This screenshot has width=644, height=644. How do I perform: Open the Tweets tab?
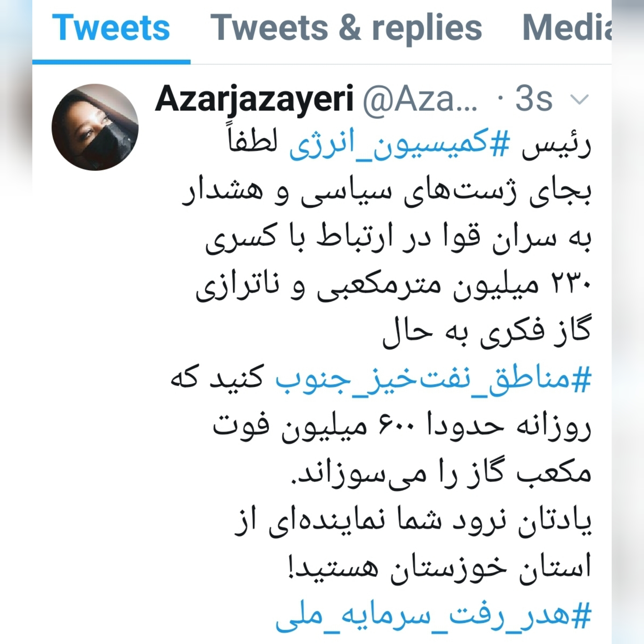(111, 28)
